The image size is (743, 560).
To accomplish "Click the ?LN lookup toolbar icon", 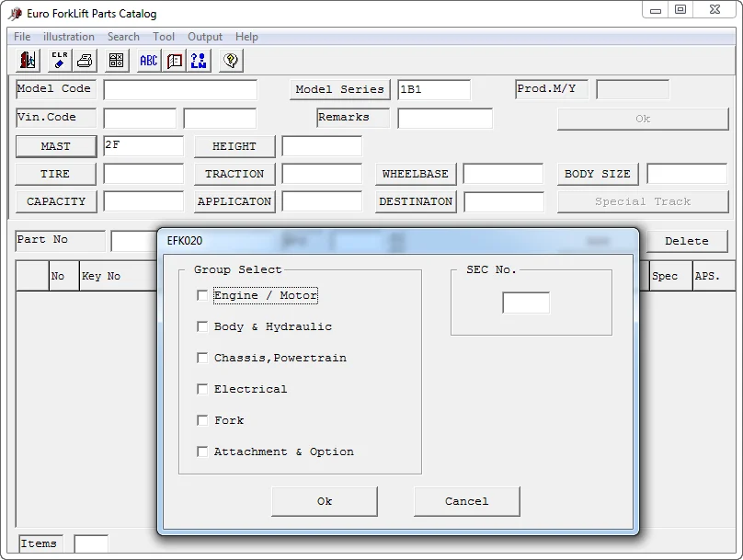I will pyautogui.click(x=199, y=60).
